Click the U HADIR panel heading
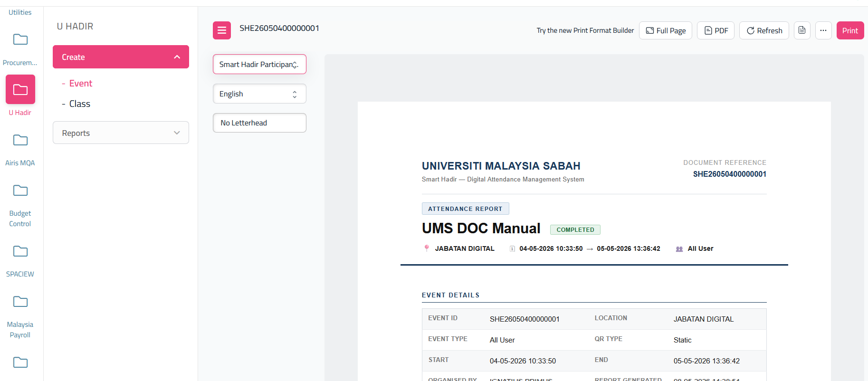Viewport: 868px width, 381px height. coord(75,27)
